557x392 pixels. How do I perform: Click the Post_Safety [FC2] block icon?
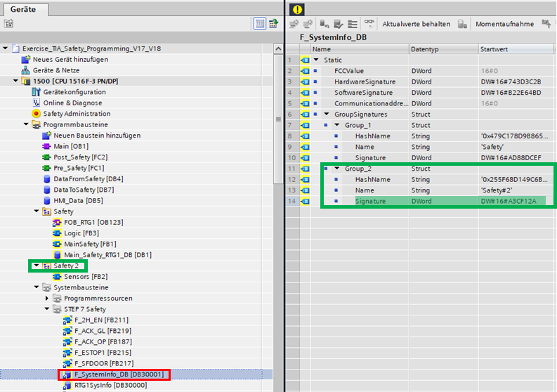tap(46, 157)
